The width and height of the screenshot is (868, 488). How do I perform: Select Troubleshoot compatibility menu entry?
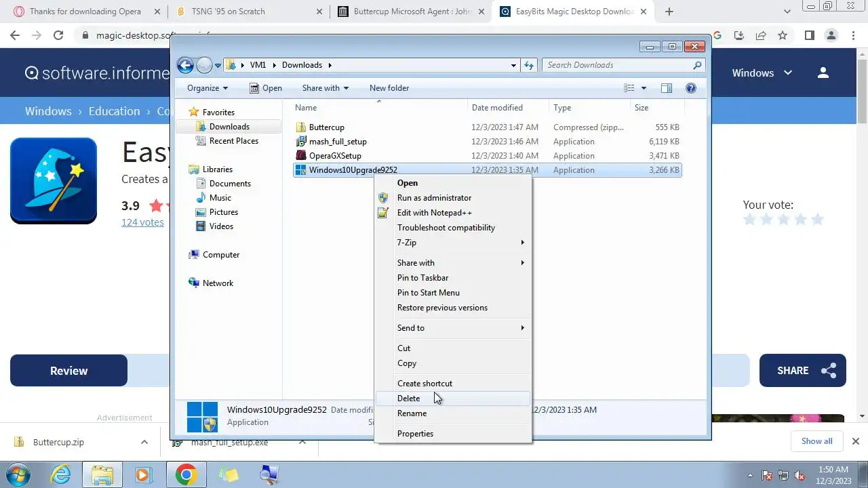[453, 228]
